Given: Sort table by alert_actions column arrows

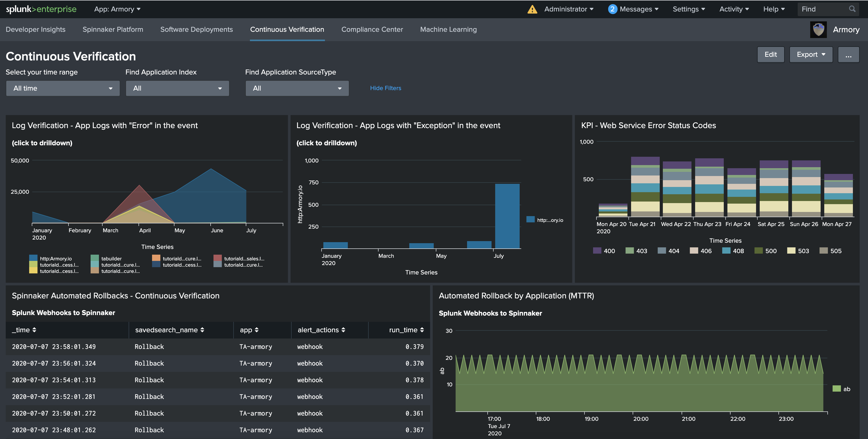Looking at the screenshot, I should coord(343,330).
